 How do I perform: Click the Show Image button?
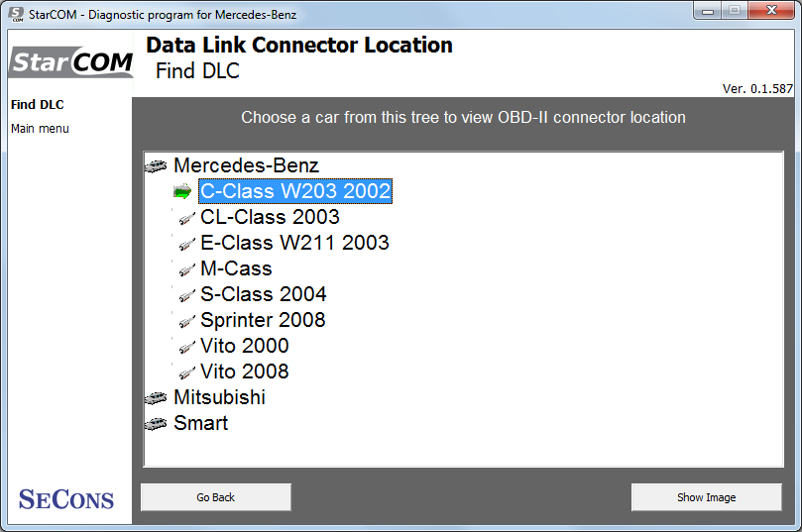(x=707, y=497)
